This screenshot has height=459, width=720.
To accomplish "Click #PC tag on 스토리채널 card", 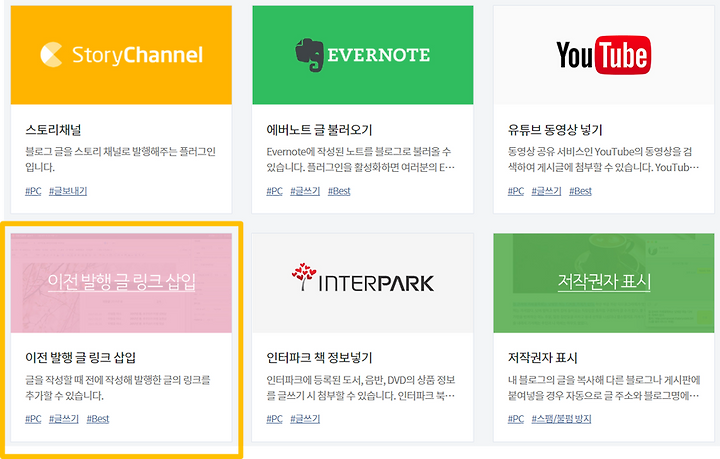I will 33,191.
